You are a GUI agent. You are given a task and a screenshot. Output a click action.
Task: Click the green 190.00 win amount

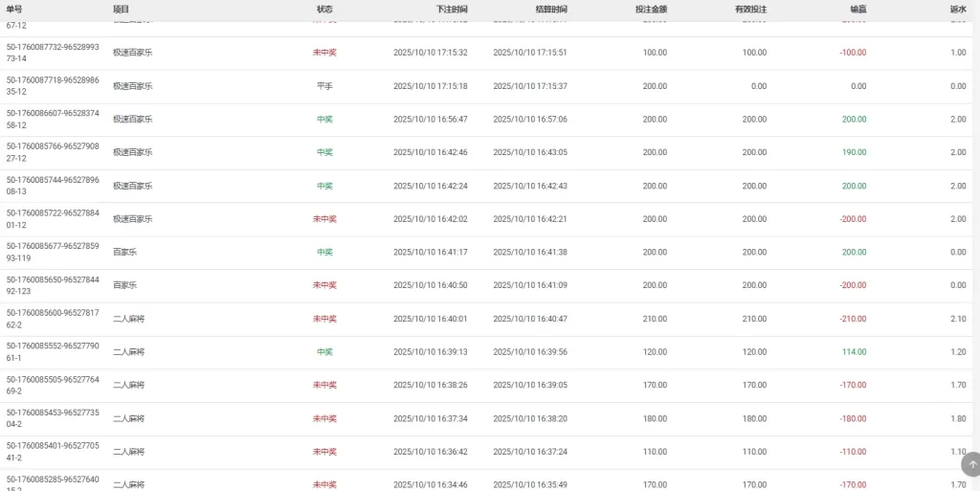[854, 152]
